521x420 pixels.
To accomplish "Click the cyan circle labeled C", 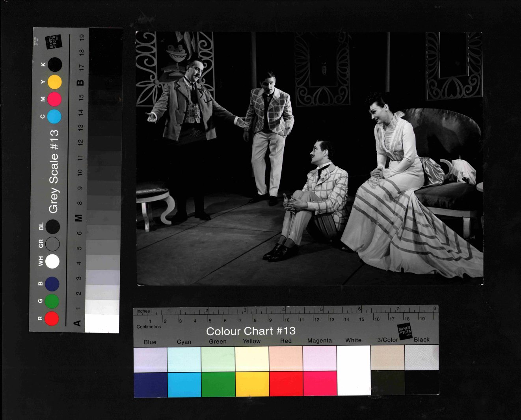I will pos(54,117).
